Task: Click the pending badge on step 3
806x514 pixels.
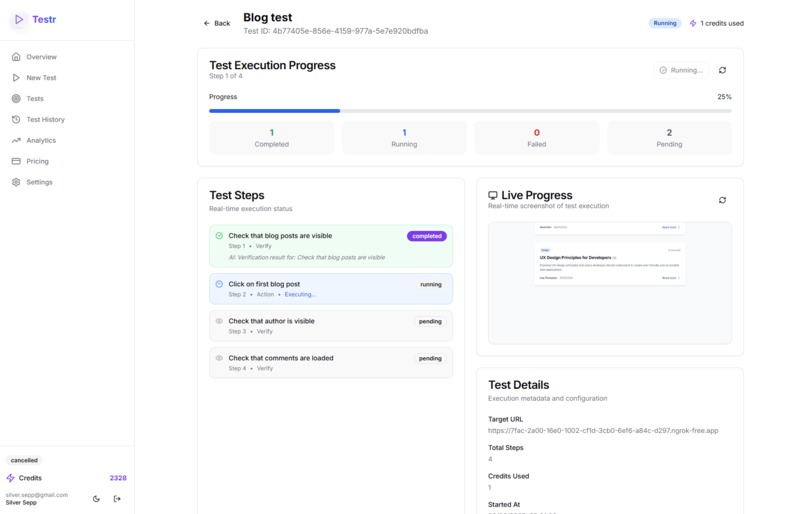Action: (x=430, y=321)
